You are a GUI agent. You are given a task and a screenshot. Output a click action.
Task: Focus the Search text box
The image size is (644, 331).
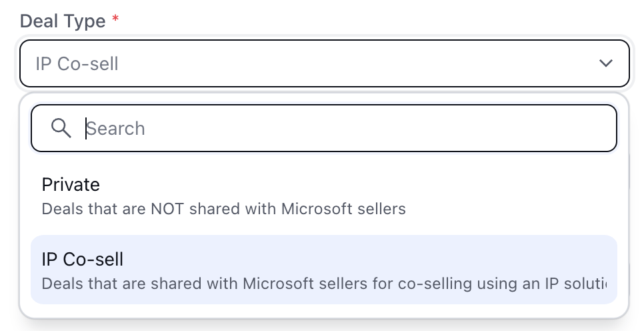click(324, 128)
